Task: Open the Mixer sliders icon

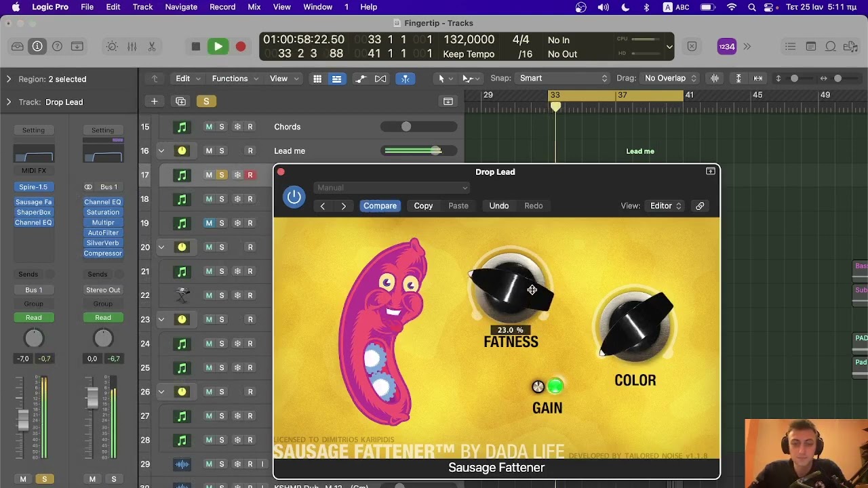Action: click(x=132, y=46)
